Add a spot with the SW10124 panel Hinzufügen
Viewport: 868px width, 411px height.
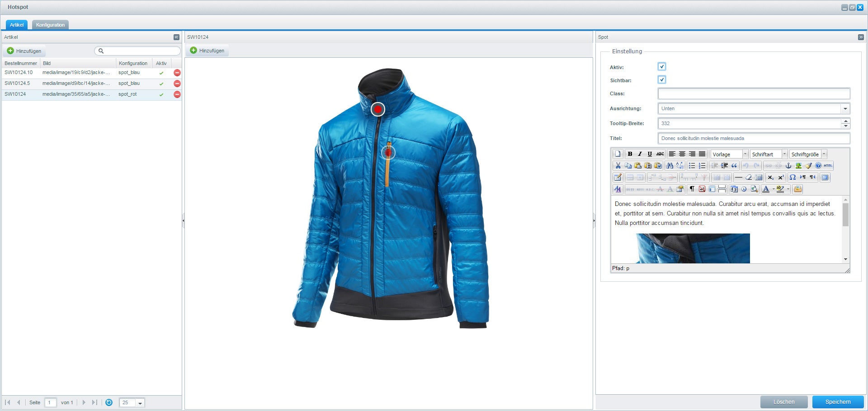click(208, 51)
